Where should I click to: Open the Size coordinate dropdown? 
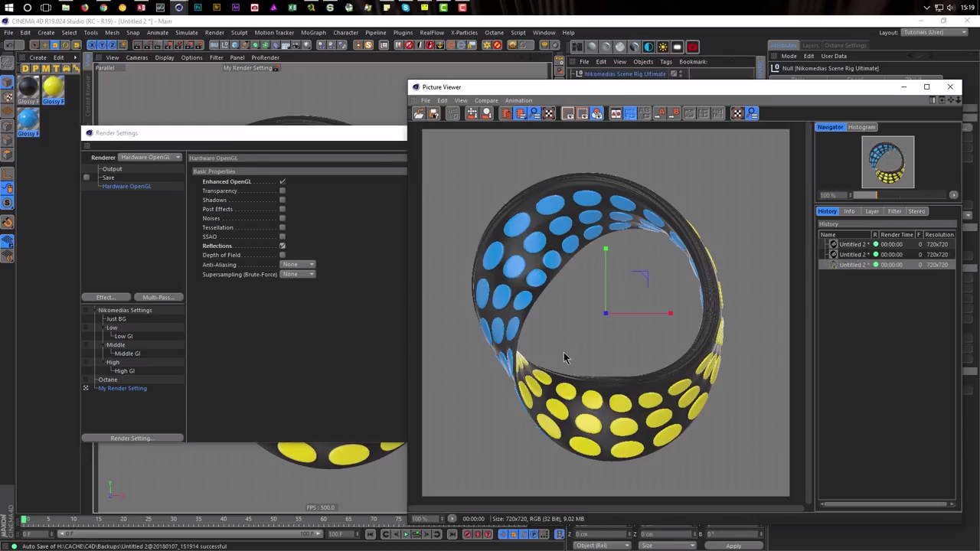[x=668, y=546]
